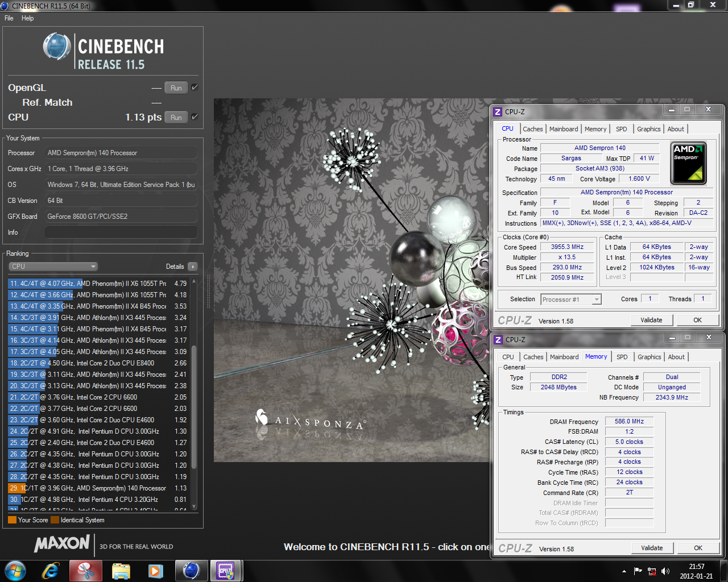728x582 pixels.
Task: Click the DRAM Frequency 586.0 MHz value
Action: point(629,421)
